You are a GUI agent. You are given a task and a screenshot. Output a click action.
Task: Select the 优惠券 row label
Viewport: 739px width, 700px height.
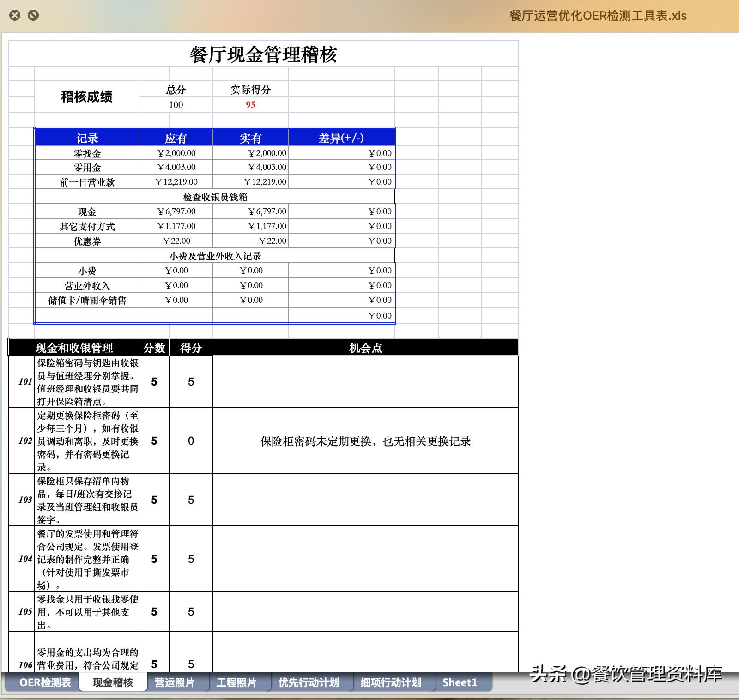pyautogui.click(x=87, y=241)
